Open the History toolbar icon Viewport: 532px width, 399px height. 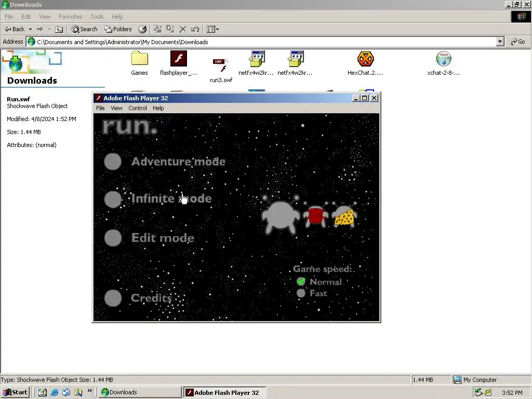(142, 29)
